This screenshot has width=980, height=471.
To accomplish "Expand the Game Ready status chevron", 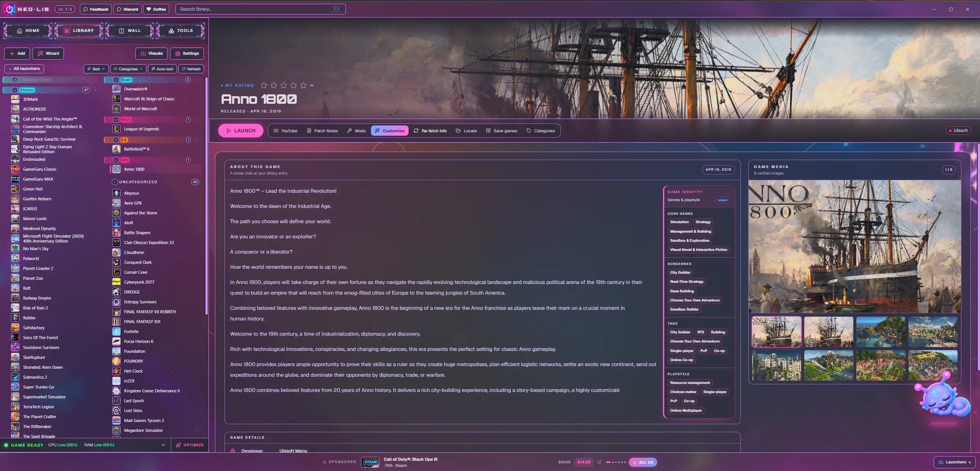I will [x=163, y=445].
